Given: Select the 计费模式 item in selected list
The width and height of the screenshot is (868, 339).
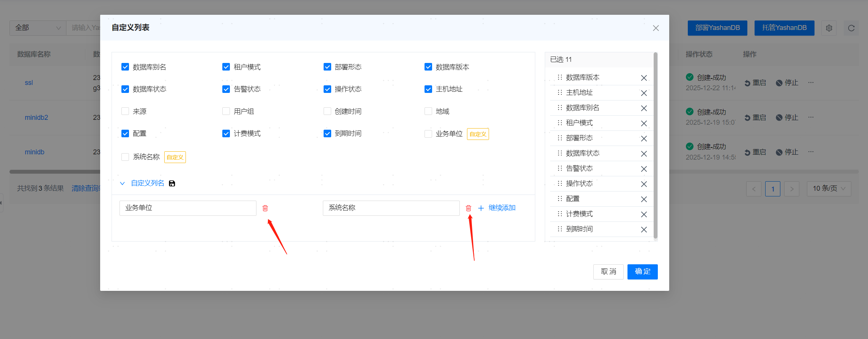Looking at the screenshot, I should coord(579,214).
